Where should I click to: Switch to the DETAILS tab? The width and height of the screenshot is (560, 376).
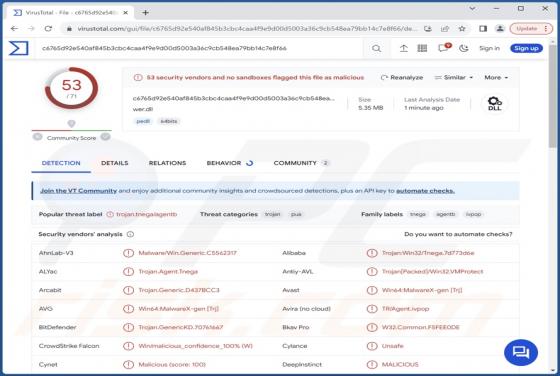point(115,163)
